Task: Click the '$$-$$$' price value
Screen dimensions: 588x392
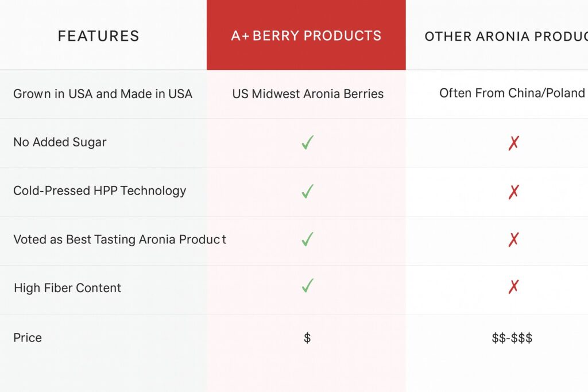Action: [x=512, y=337]
